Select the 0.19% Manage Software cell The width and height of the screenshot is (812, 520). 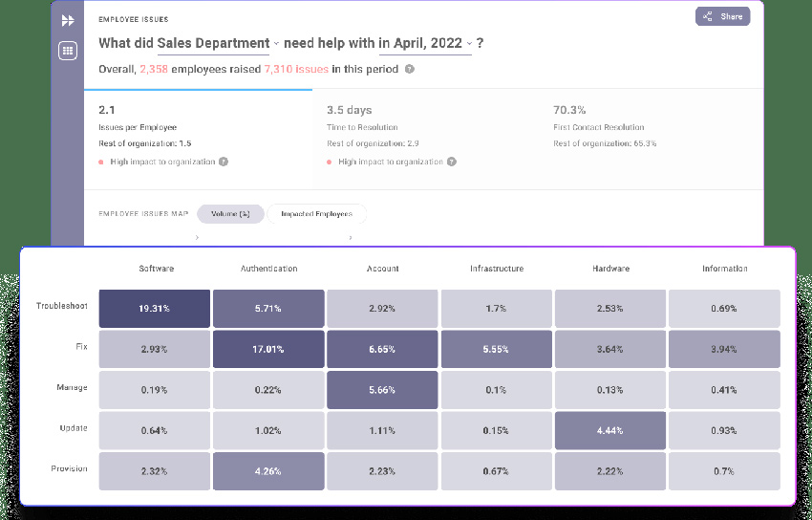pyautogui.click(x=155, y=390)
